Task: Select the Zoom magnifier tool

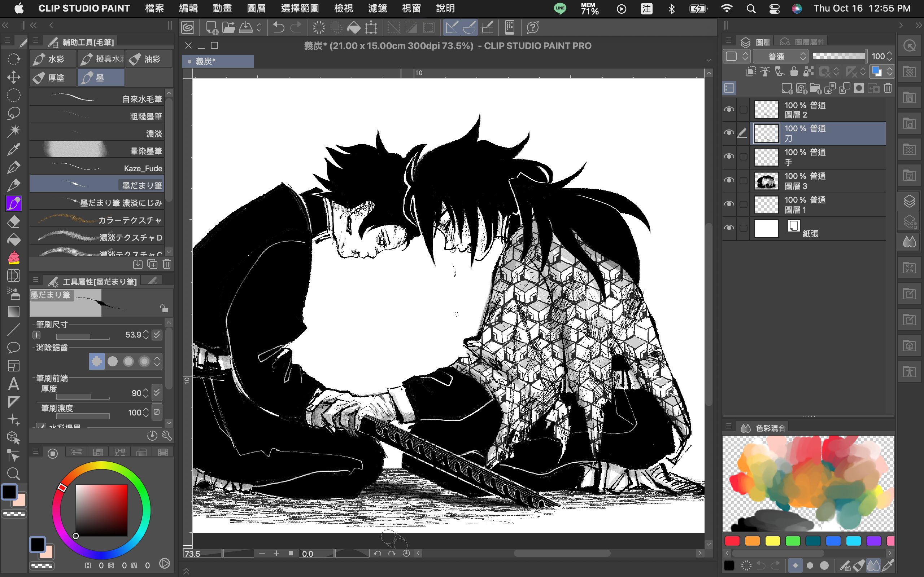Action: (x=14, y=474)
